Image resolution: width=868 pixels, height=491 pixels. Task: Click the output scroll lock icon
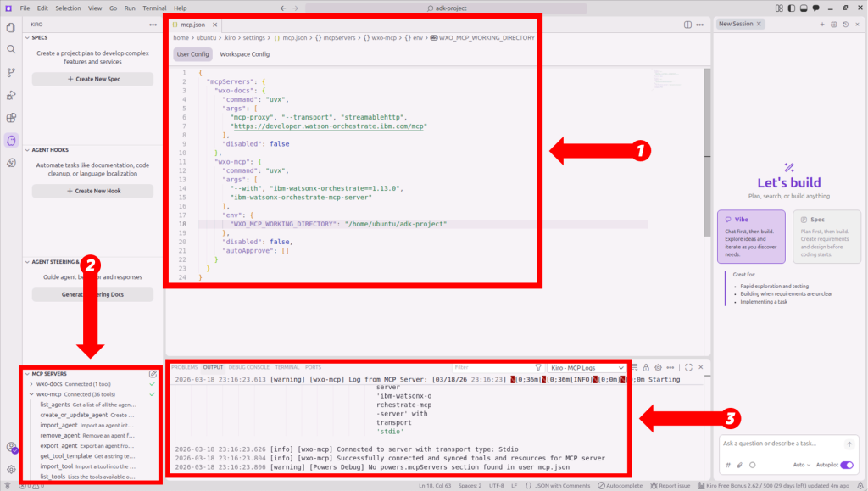tap(646, 367)
